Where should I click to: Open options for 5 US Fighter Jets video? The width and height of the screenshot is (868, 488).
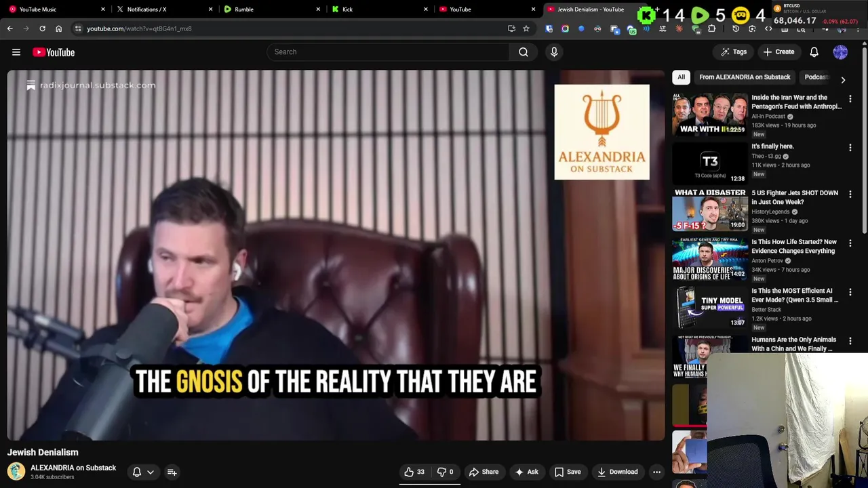pos(850,195)
